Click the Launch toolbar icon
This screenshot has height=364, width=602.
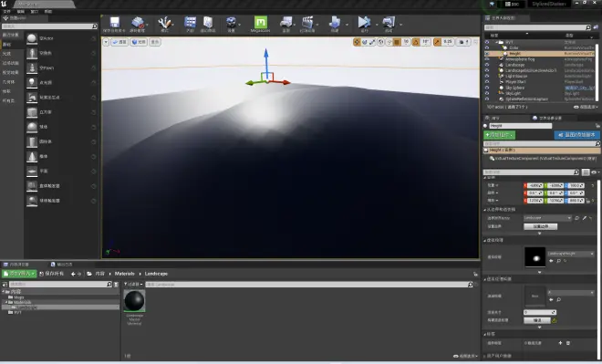[389, 22]
